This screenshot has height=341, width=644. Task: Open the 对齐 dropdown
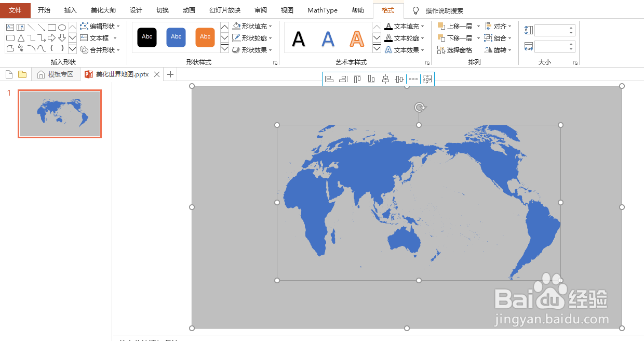coord(498,26)
